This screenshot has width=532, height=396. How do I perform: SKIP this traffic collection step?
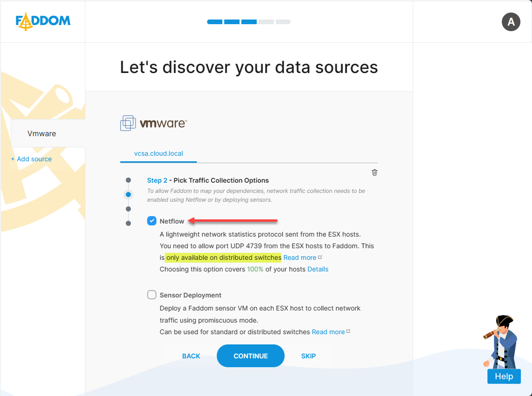308,356
